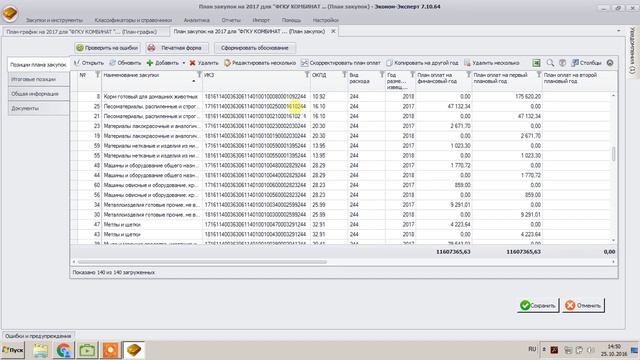Click the Обновить refresh toolbar item
Image resolution: width=640 pixels, height=360 pixels.
click(x=125, y=63)
